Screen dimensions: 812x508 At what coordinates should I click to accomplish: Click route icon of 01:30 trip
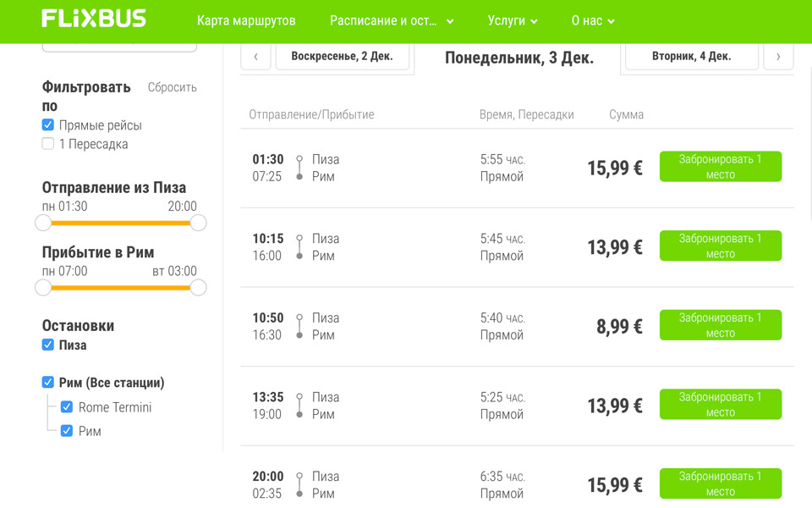point(299,168)
